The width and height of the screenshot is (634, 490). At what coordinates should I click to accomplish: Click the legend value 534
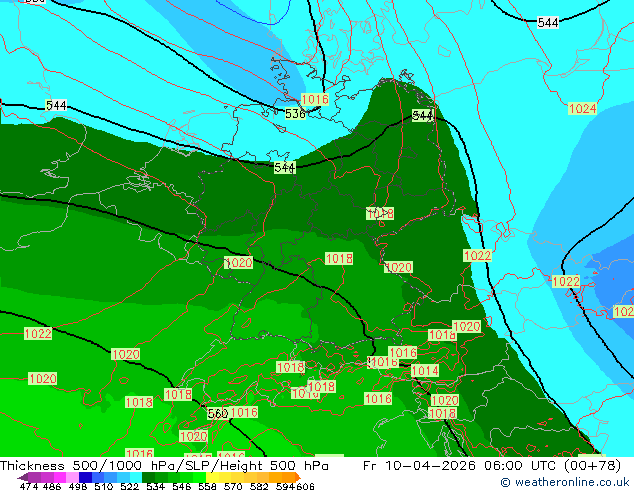pyautogui.click(x=155, y=486)
